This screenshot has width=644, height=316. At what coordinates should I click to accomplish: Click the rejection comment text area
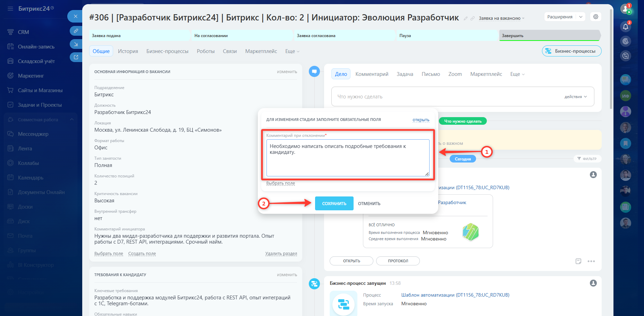(x=348, y=158)
